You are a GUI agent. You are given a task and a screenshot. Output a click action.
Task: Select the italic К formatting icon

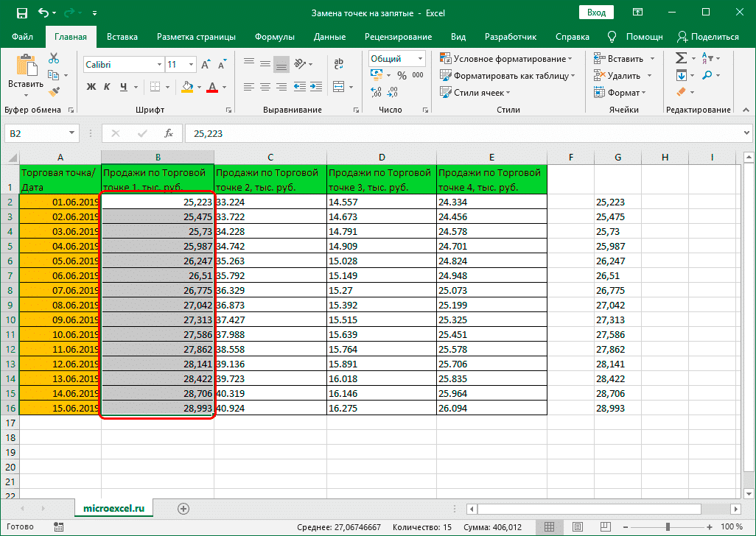pos(107,86)
